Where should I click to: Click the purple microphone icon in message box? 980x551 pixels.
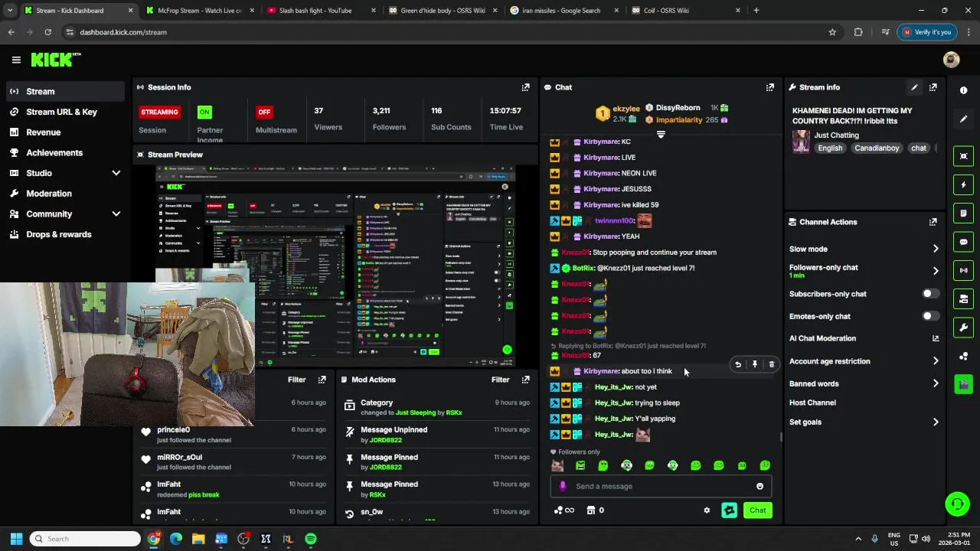563,486
